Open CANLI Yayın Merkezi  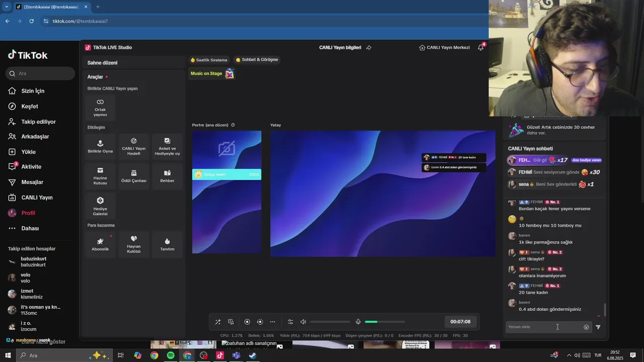(x=444, y=47)
